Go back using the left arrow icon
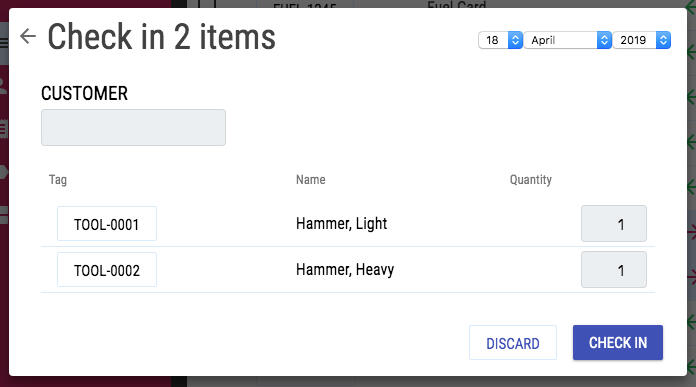Screen dimensions: 696x387 point(28,36)
